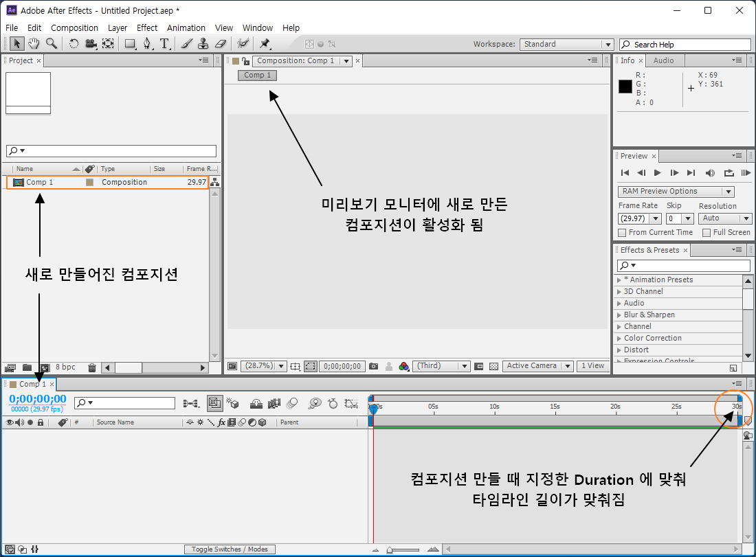Open the Composition menu
The image size is (756, 557).
click(74, 28)
